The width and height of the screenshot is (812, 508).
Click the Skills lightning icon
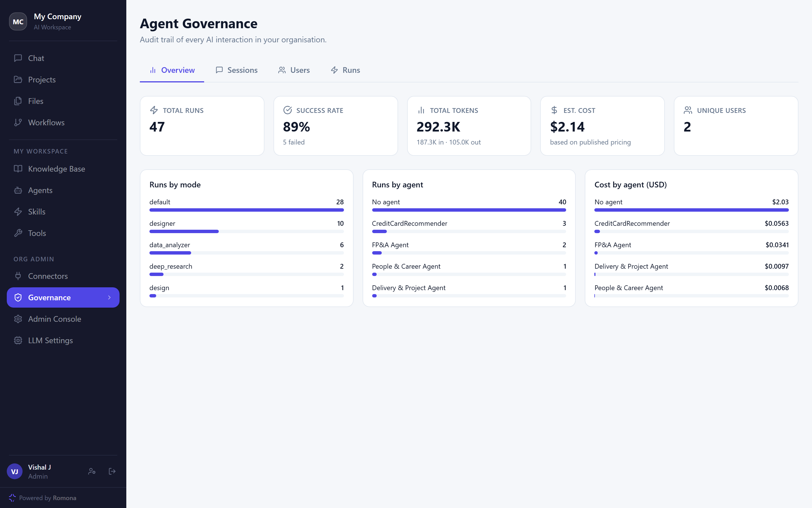coord(18,212)
